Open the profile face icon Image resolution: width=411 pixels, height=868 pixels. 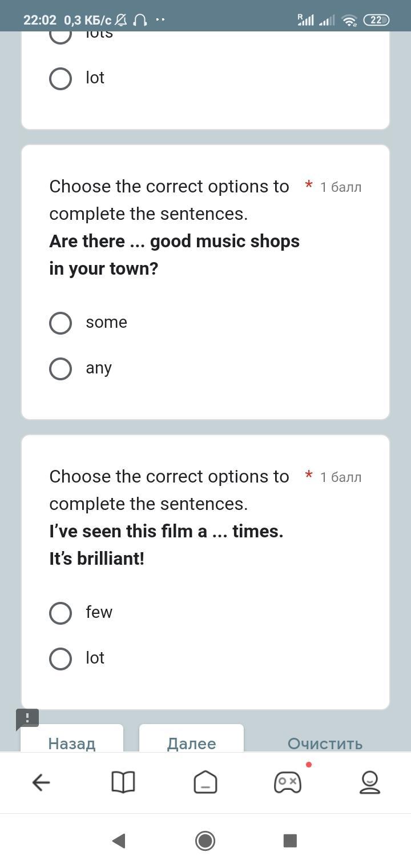pyautogui.click(x=369, y=782)
